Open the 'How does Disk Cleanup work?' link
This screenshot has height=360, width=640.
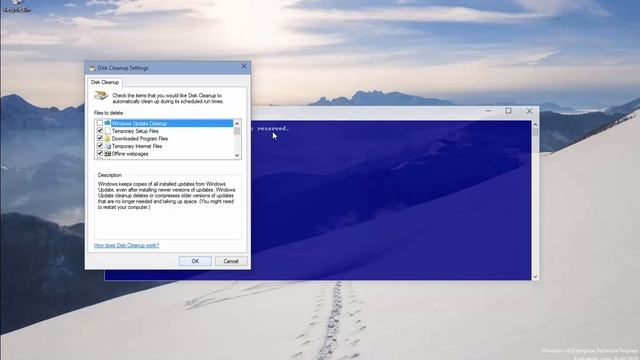click(x=127, y=245)
